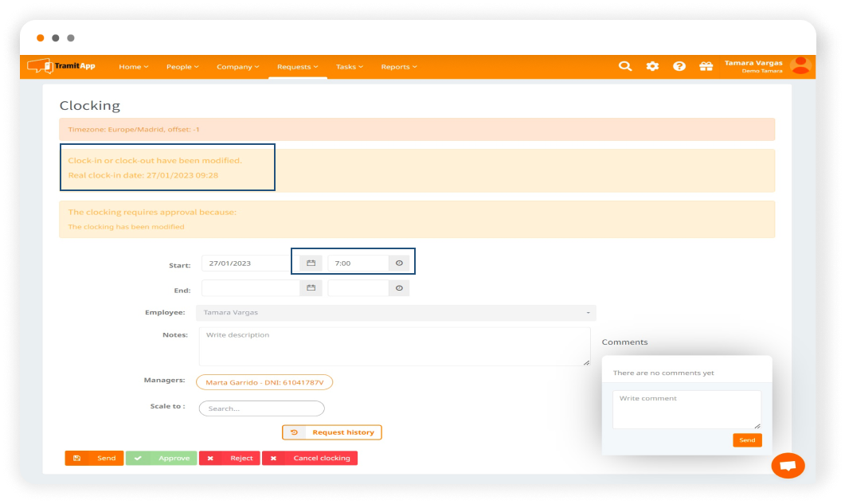Open the Requests menu
The image size is (845, 504).
click(297, 67)
